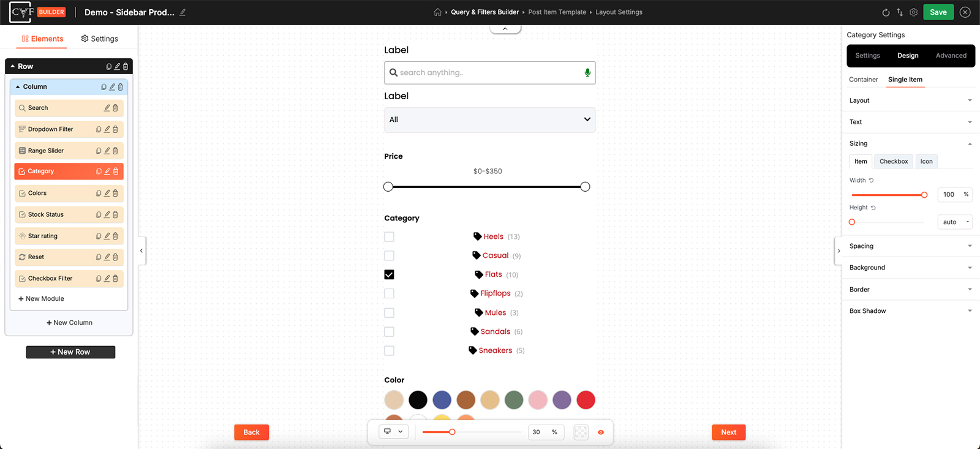The image size is (980, 449).
Task: Click the microphone voice search icon
Action: click(x=587, y=73)
